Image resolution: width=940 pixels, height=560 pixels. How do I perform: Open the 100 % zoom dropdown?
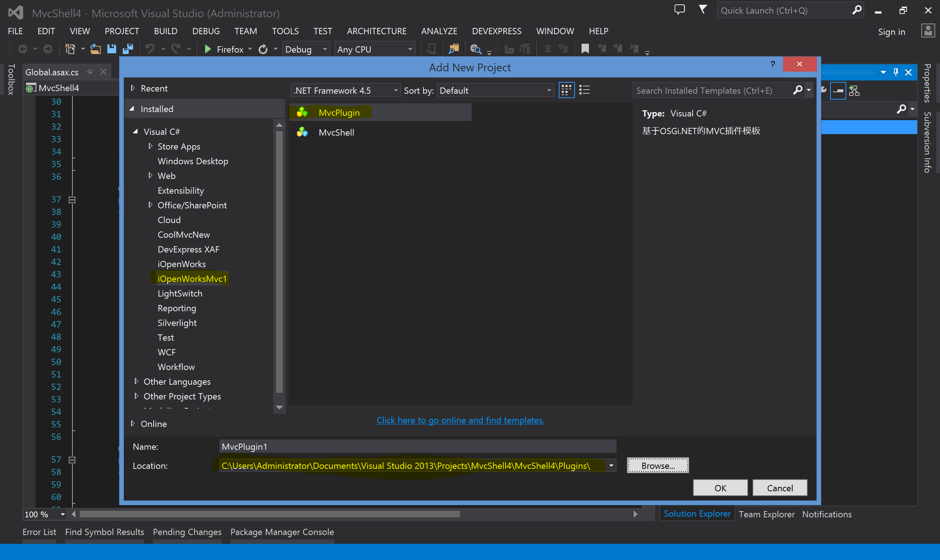(62, 514)
